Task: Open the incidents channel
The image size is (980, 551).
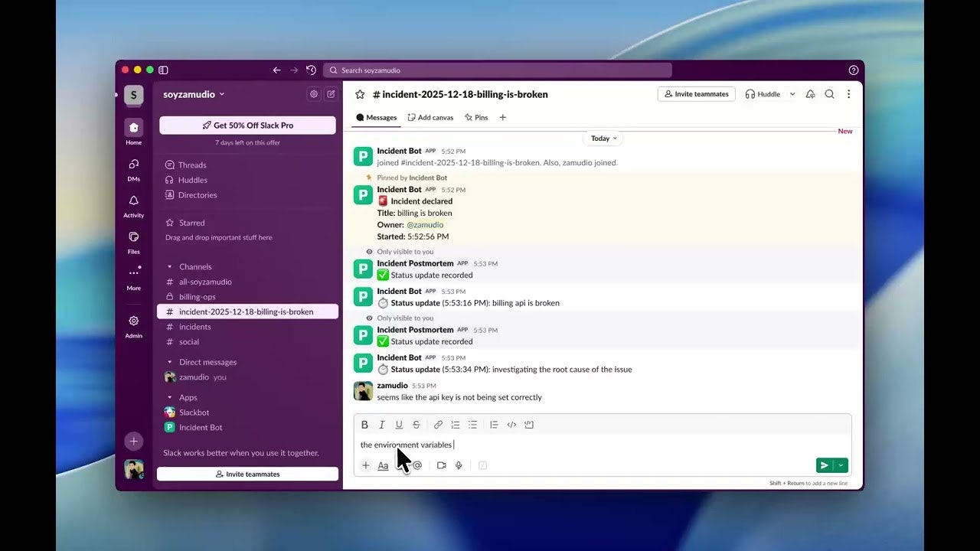Action: point(248,327)
